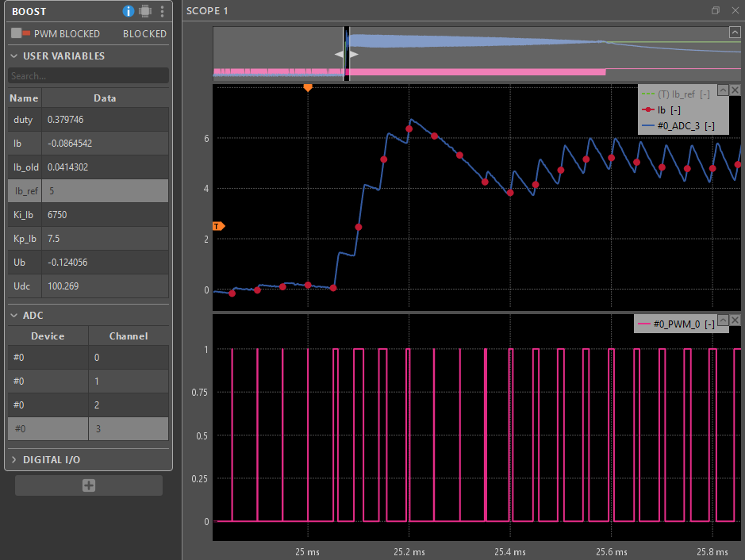The height and width of the screenshot is (560, 745).
Task: Click the restore window icon in Scope 1 header
Action: [716, 11]
